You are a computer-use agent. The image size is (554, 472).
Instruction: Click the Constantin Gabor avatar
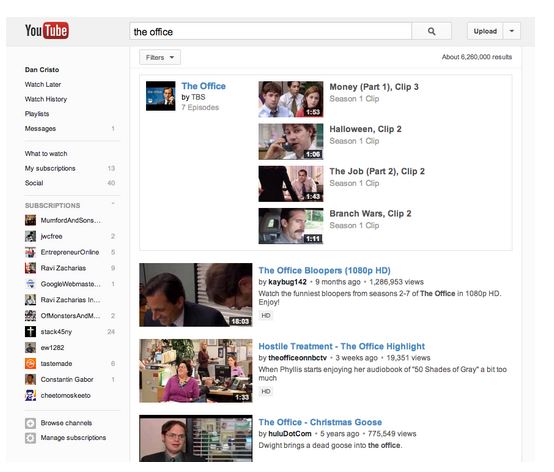30,379
